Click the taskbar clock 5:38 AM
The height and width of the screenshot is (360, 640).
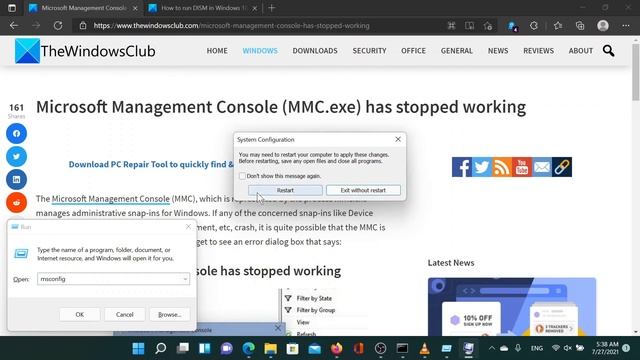click(606, 348)
